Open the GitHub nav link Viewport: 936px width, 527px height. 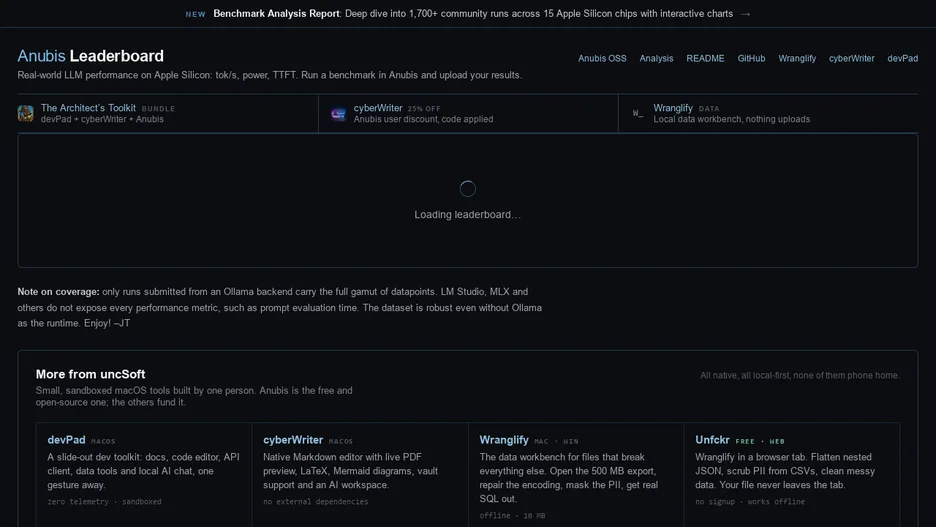point(751,58)
